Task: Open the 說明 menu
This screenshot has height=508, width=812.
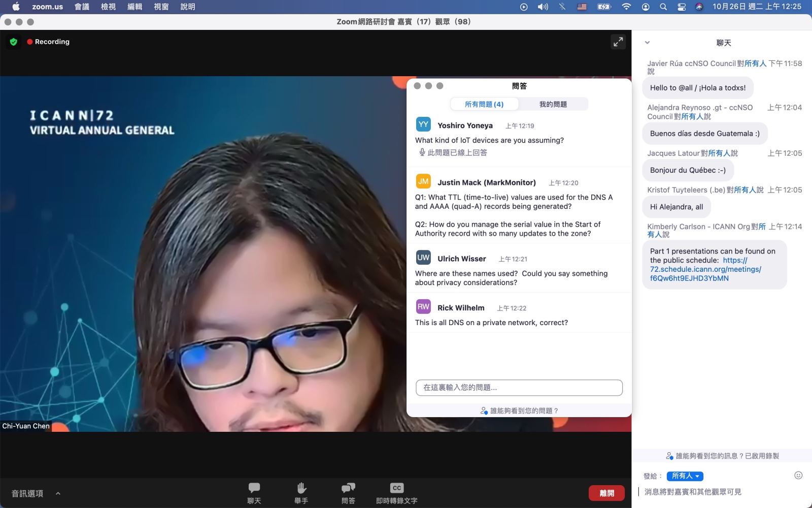Action: (x=187, y=7)
